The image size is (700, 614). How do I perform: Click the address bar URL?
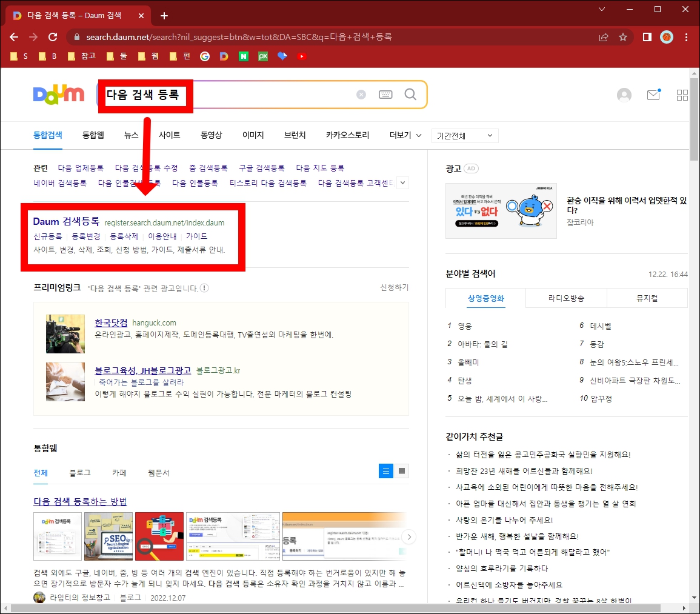(239, 37)
